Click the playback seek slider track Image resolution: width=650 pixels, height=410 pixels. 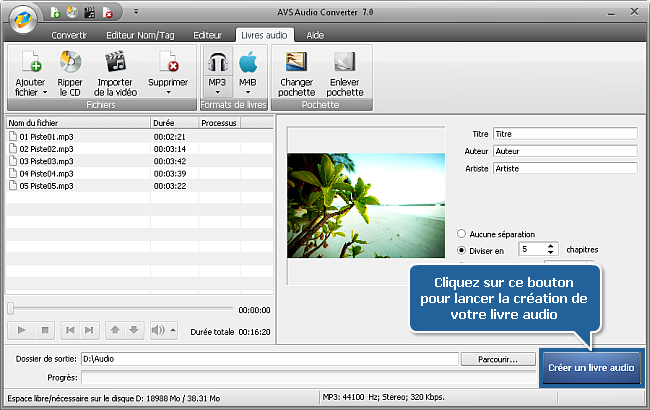coord(120,308)
